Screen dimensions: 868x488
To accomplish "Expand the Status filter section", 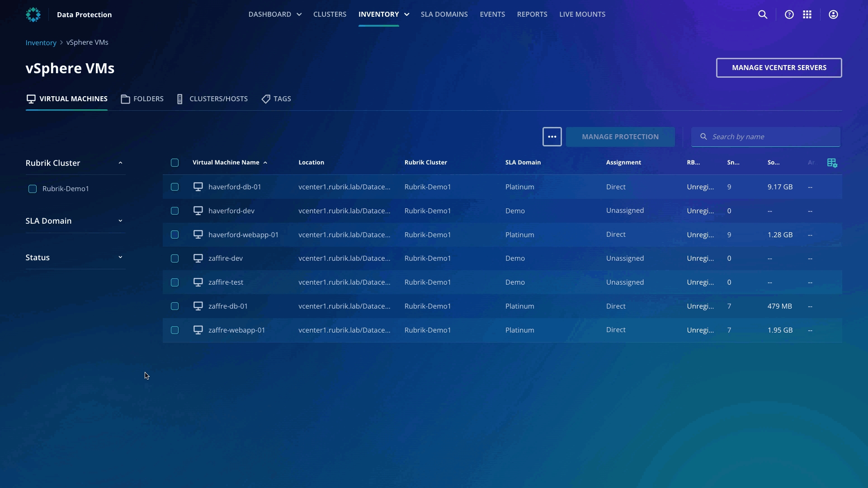I will (120, 258).
